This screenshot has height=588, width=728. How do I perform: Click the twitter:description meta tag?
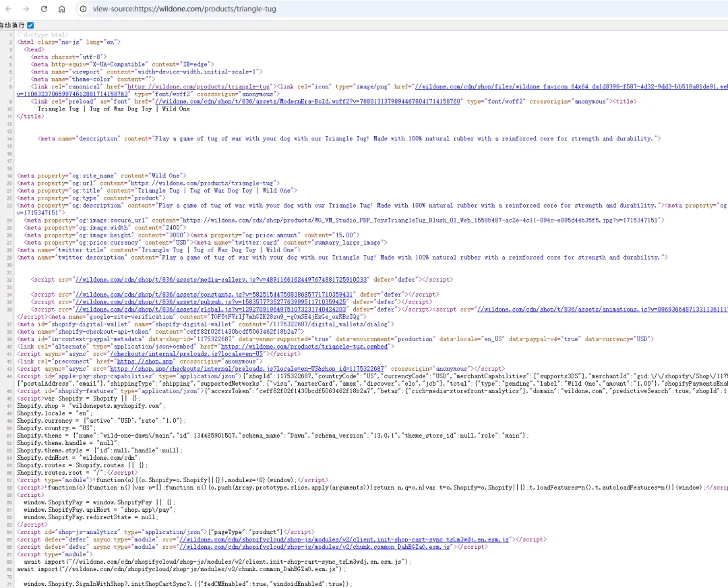(x=342, y=258)
